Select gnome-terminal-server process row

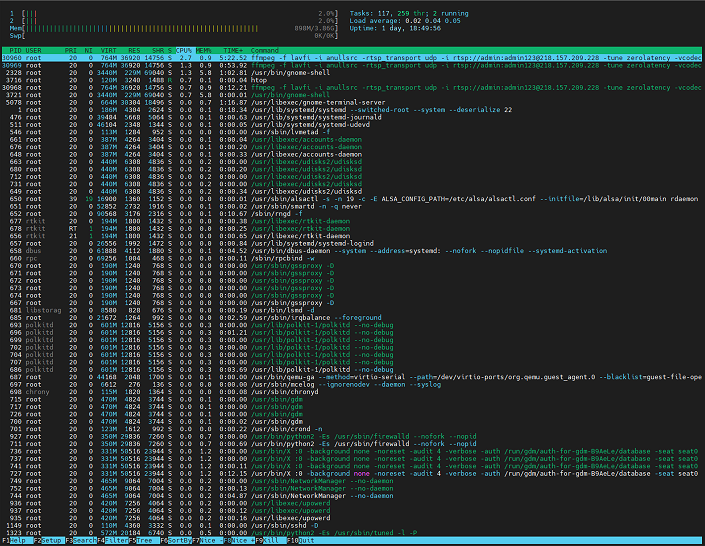point(352,102)
